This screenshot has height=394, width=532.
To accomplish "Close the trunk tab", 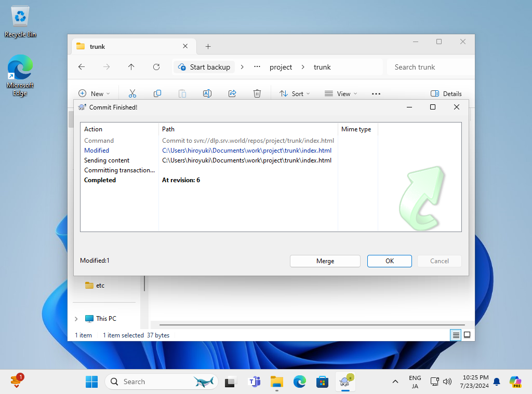I will [185, 46].
